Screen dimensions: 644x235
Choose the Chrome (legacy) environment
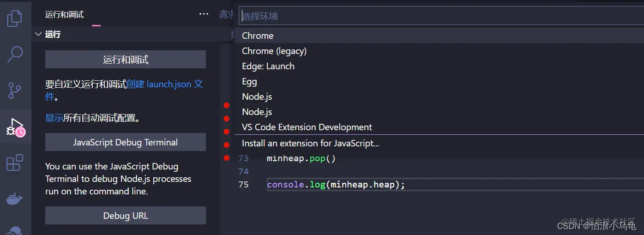point(274,51)
